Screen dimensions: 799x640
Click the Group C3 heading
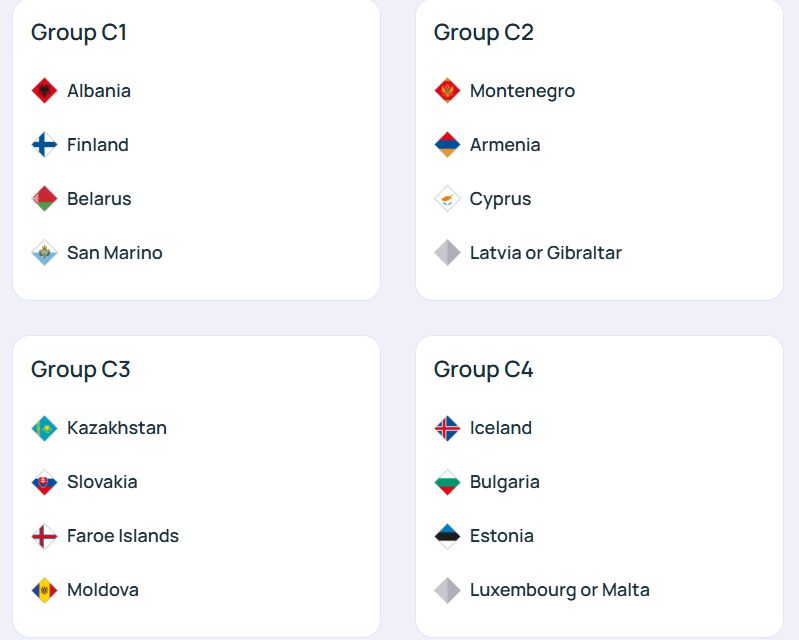coord(80,369)
